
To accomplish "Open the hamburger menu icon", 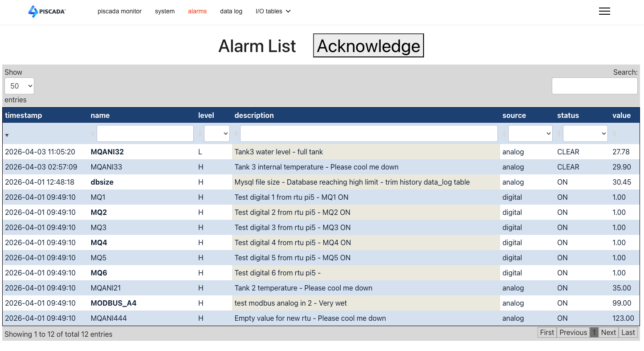I will point(604,12).
